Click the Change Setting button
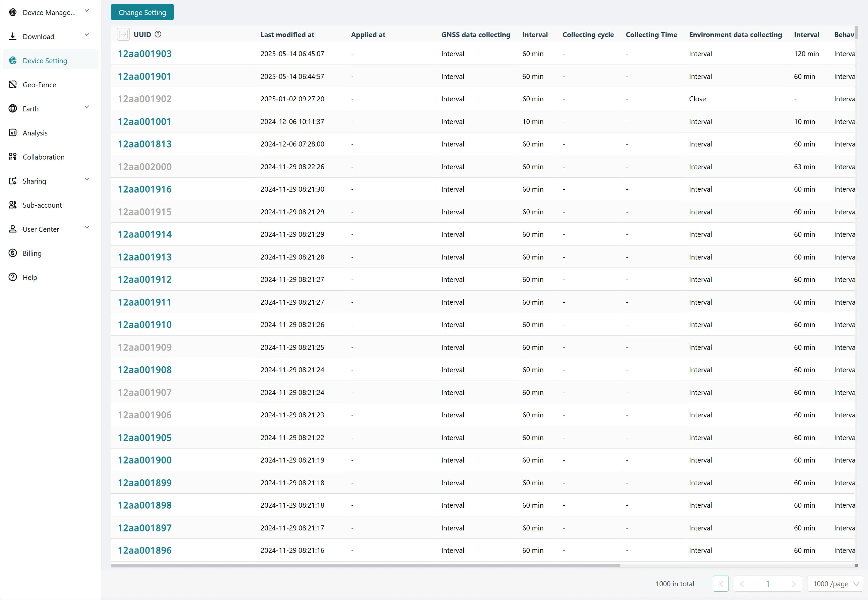 pyautogui.click(x=142, y=12)
